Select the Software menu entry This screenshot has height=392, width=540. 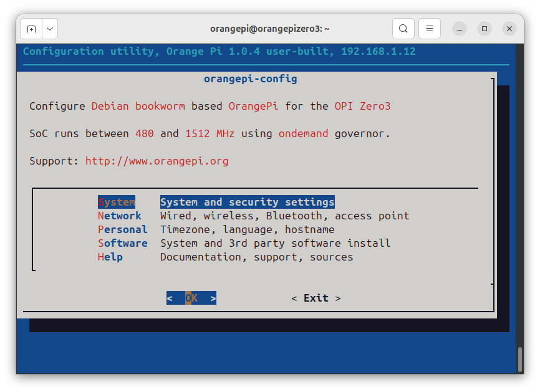tap(123, 243)
